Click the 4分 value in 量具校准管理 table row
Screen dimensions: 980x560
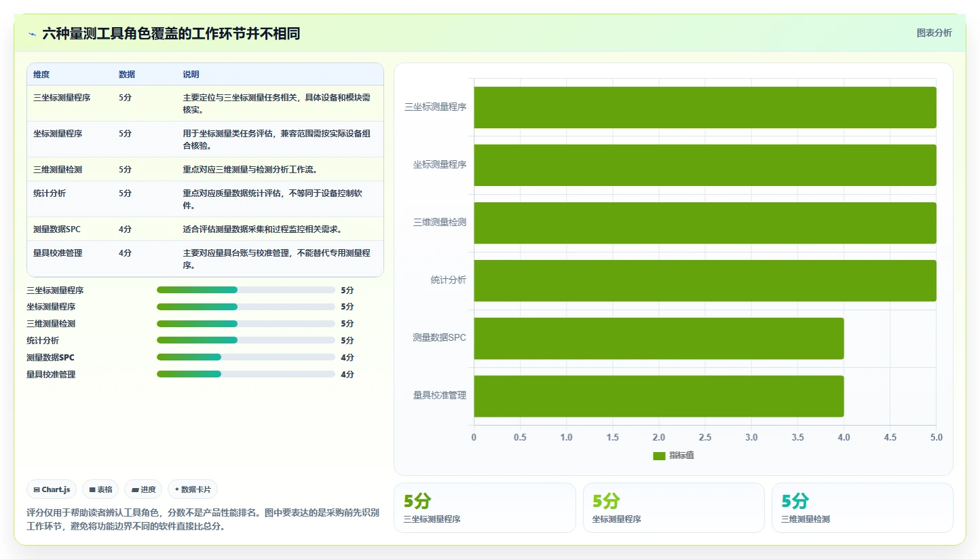pyautogui.click(x=125, y=253)
